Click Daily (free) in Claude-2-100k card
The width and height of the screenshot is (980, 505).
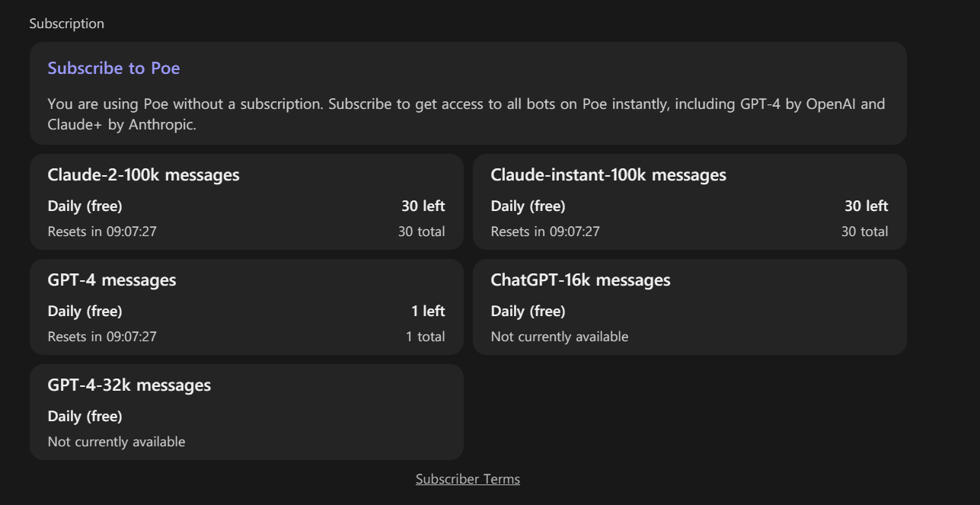85,206
